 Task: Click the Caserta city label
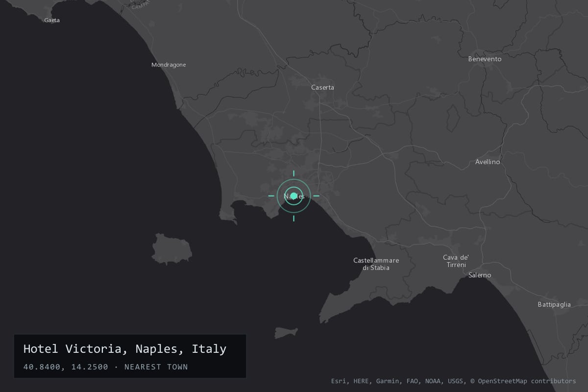click(322, 87)
